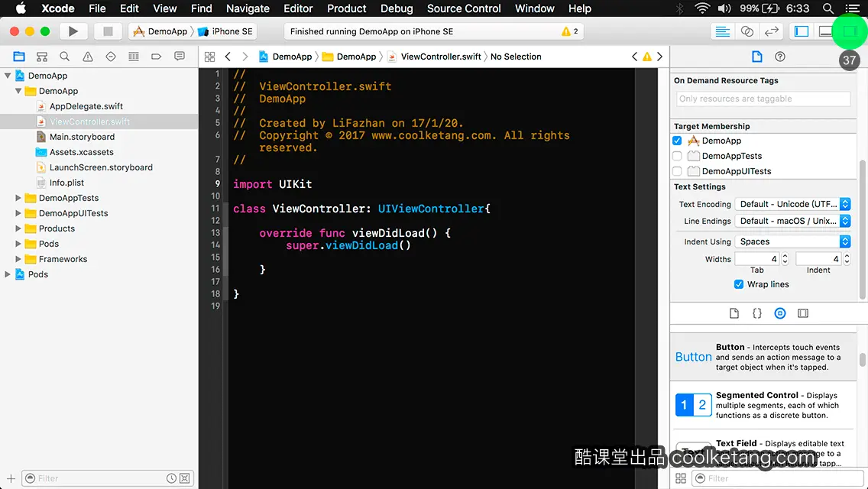Open the Issue navigator warning icon
This screenshot has width=868, height=489.
[87, 57]
